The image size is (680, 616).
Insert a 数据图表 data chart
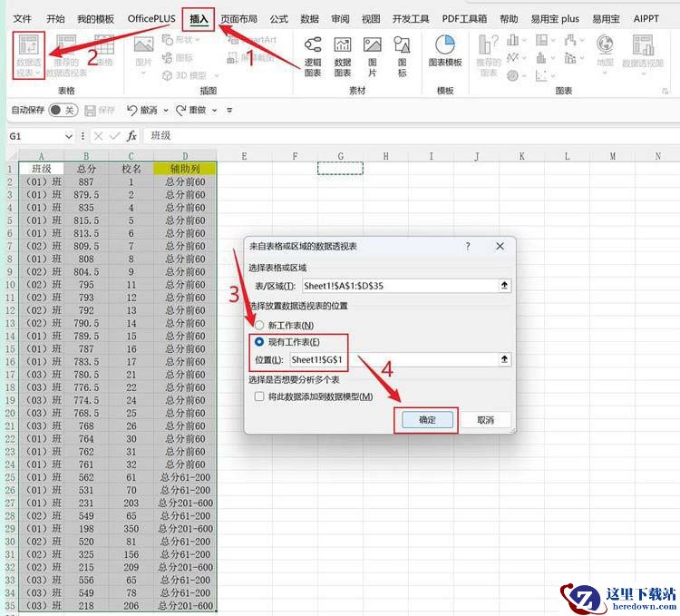(x=343, y=57)
